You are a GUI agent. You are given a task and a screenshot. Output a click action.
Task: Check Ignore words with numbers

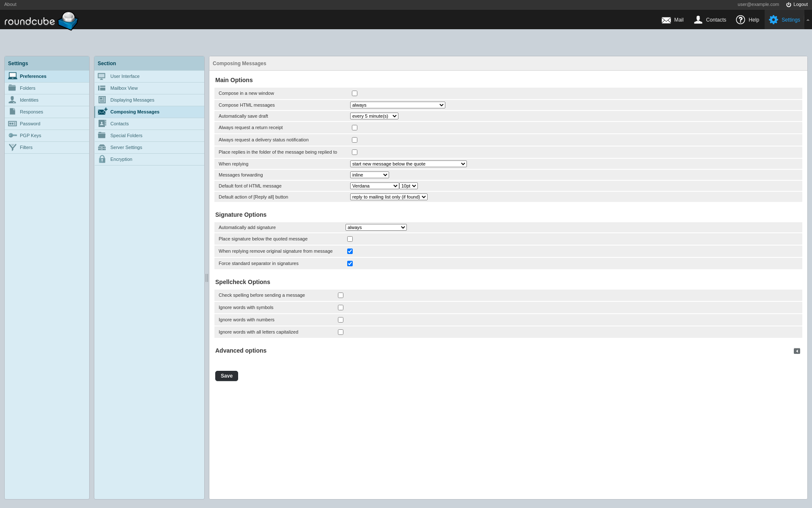point(340,320)
